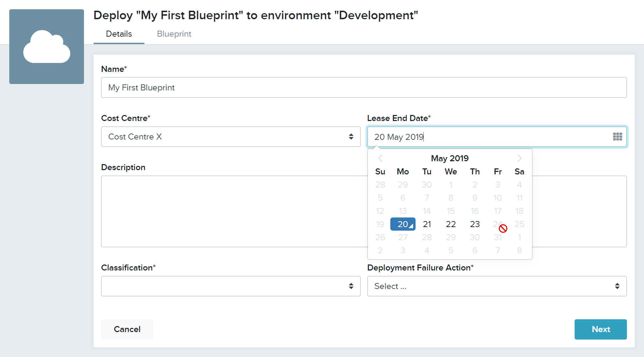The width and height of the screenshot is (644, 357).
Task: Click disabled date 14 in calendar
Action: point(427,211)
